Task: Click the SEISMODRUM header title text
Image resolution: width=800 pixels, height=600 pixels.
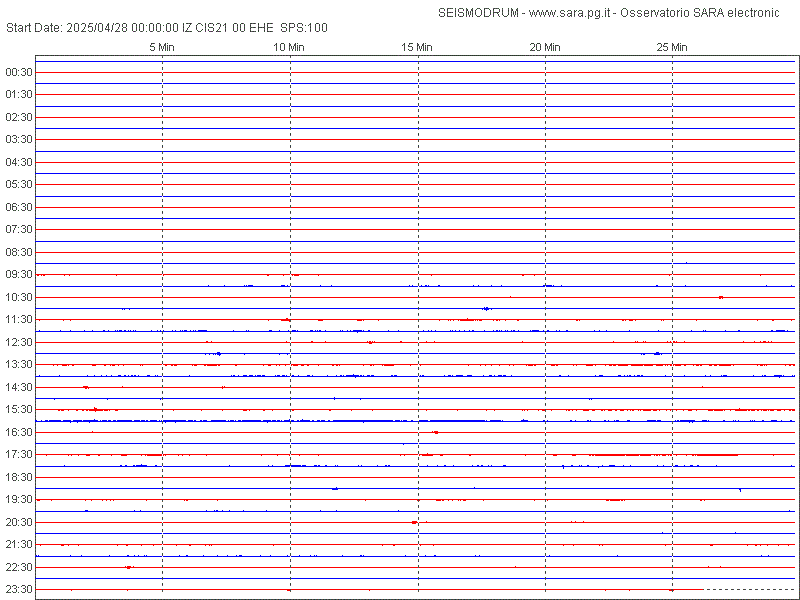Action: click(609, 13)
